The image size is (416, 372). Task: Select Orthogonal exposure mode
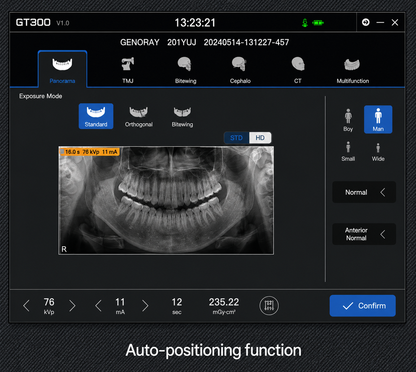tap(139, 117)
